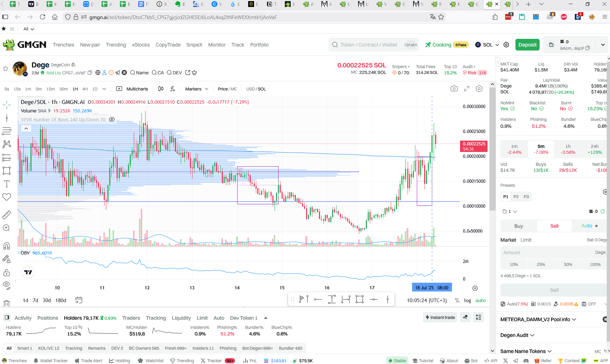610x364 pixels.
Task: Expand Same Name Tokens section
Action: pos(526,351)
